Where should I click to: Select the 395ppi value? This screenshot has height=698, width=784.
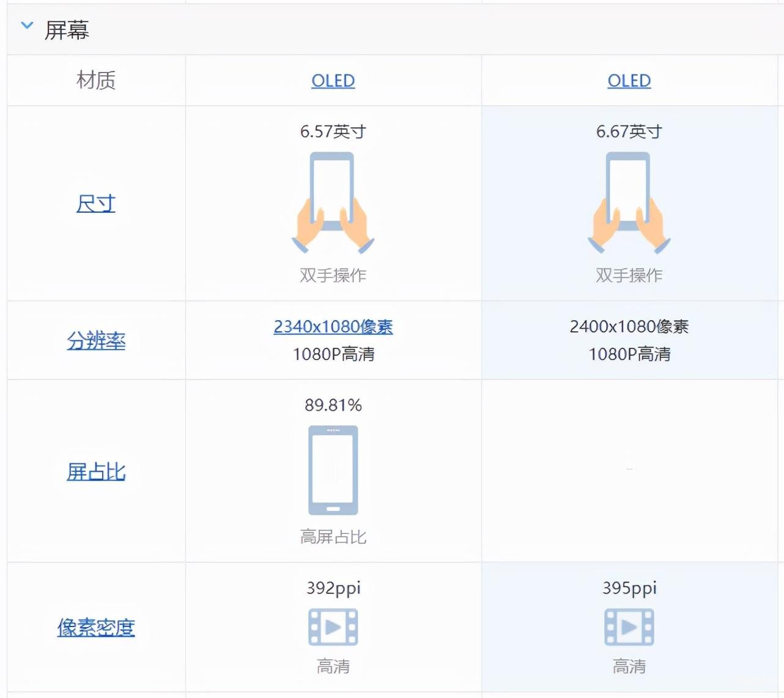(629, 588)
